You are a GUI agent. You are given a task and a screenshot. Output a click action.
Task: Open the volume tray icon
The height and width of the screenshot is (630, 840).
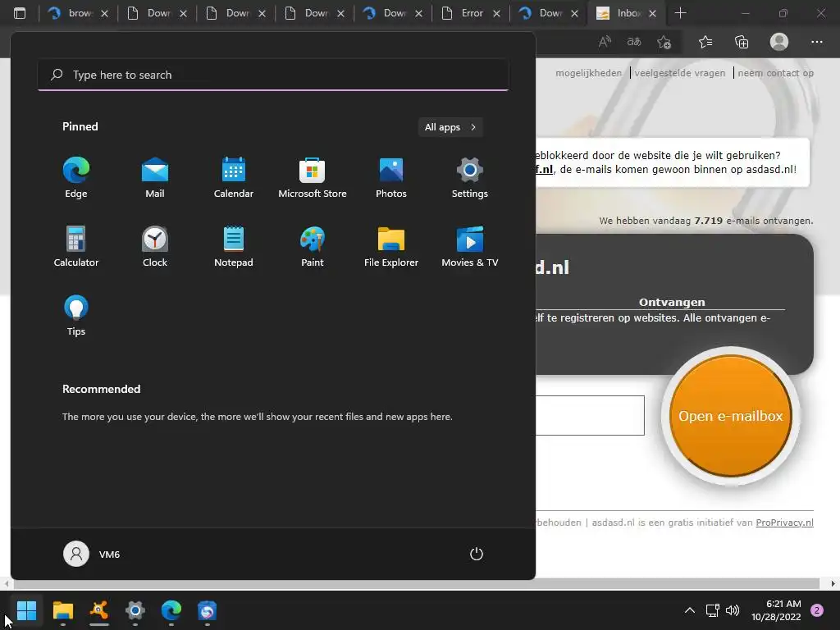(733, 610)
